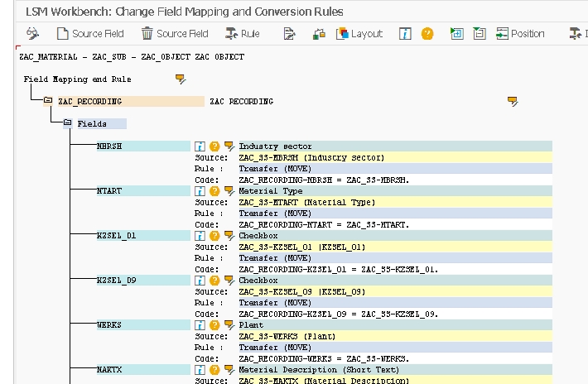Click info icon in the WERKS row
This screenshot has height=384, width=588.
point(200,324)
